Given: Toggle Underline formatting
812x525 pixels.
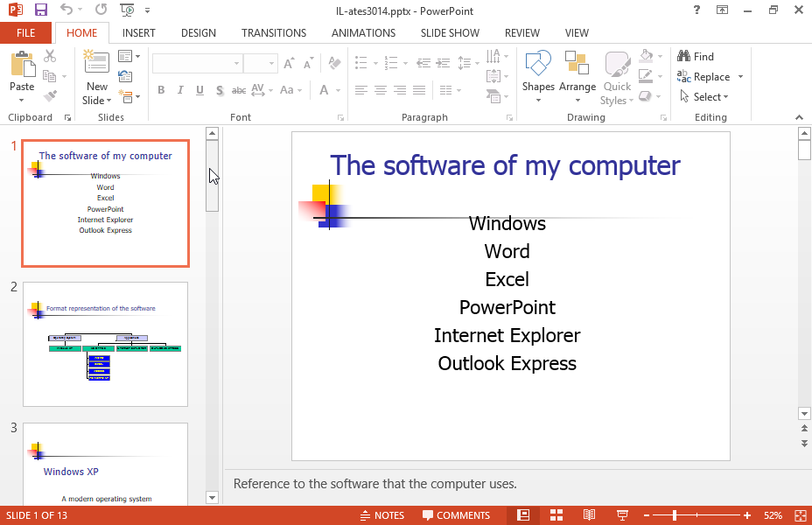Looking at the screenshot, I should coord(199,90).
